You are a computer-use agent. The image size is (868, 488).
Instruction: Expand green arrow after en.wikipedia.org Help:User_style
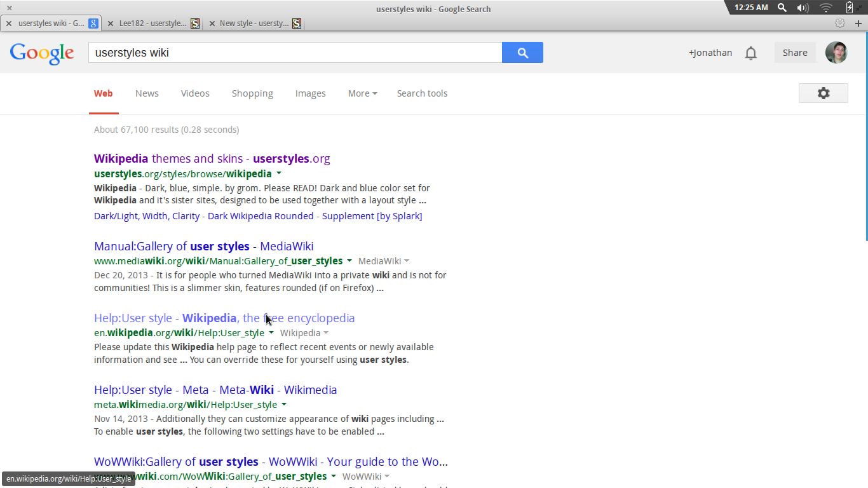[271, 333]
